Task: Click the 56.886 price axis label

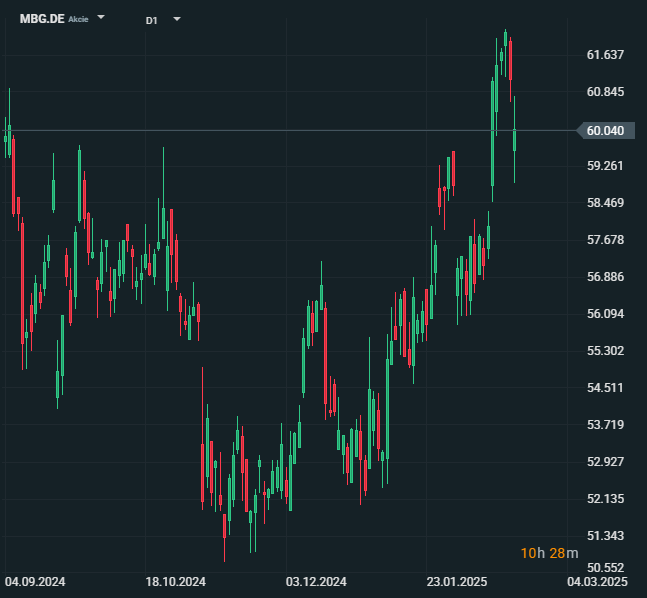Action: click(605, 277)
